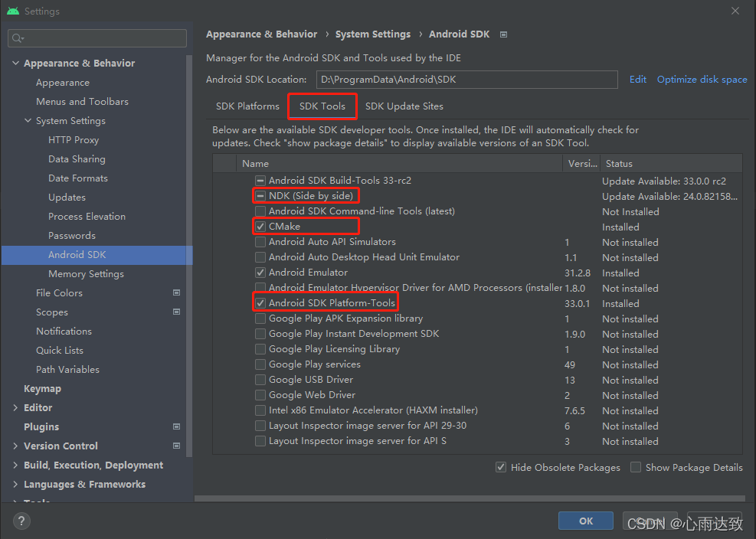756x539 pixels.
Task: Select Data Sharing in the tree
Action: pos(77,159)
